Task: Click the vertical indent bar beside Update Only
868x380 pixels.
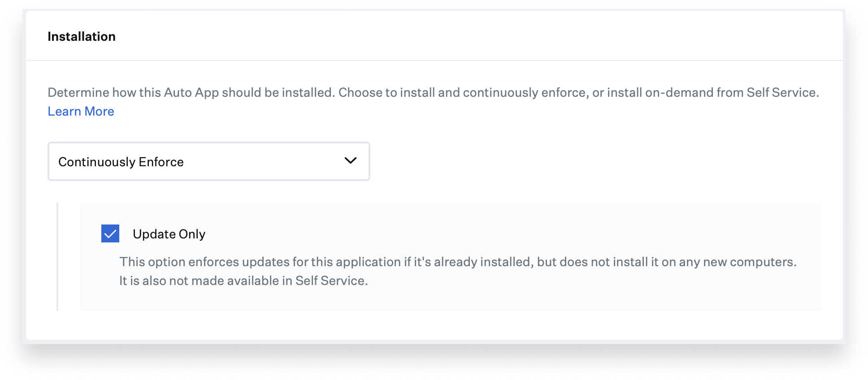Action: [57, 256]
